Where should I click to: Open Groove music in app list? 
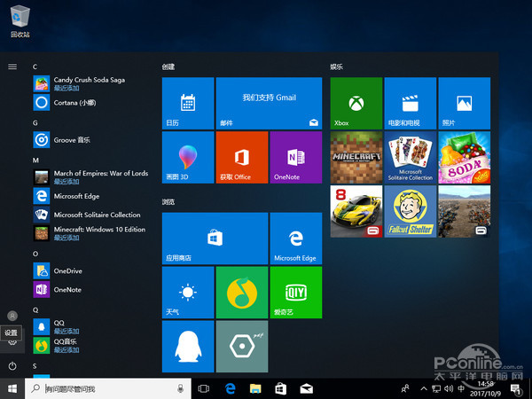tap(90, 140)
